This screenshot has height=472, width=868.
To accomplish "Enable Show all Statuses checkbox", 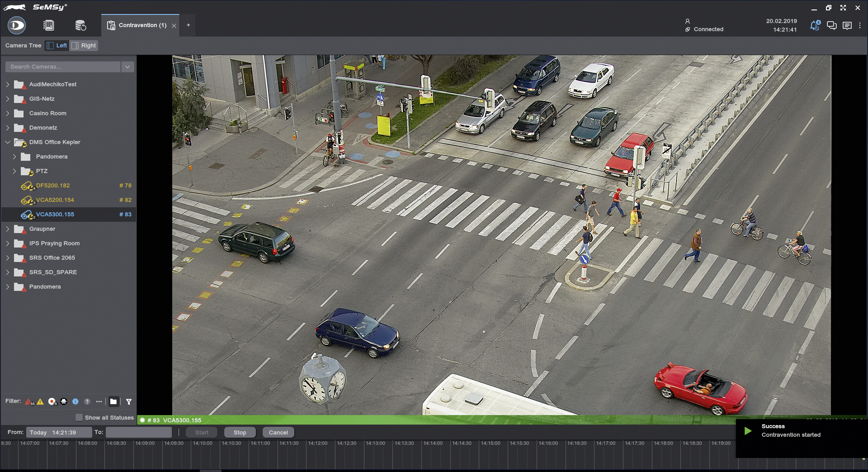I will [x=79, y=417].
